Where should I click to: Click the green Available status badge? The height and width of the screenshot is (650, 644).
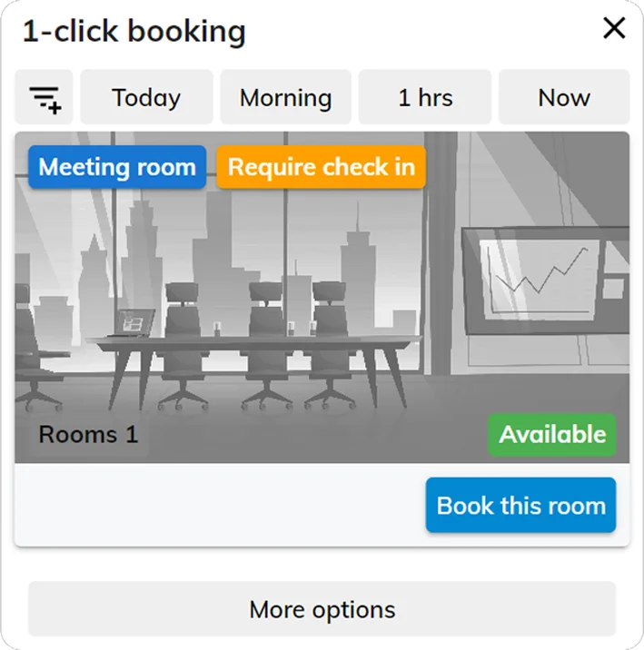point(552,435)
